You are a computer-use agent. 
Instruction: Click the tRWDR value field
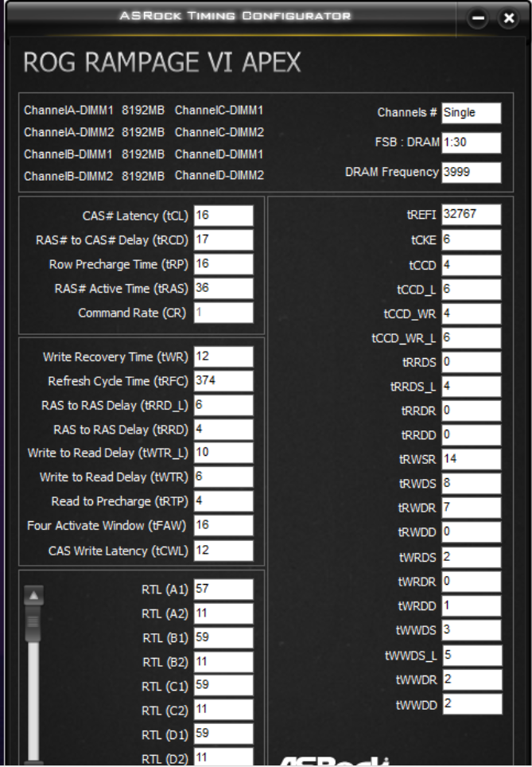click(x=472, y=508)
